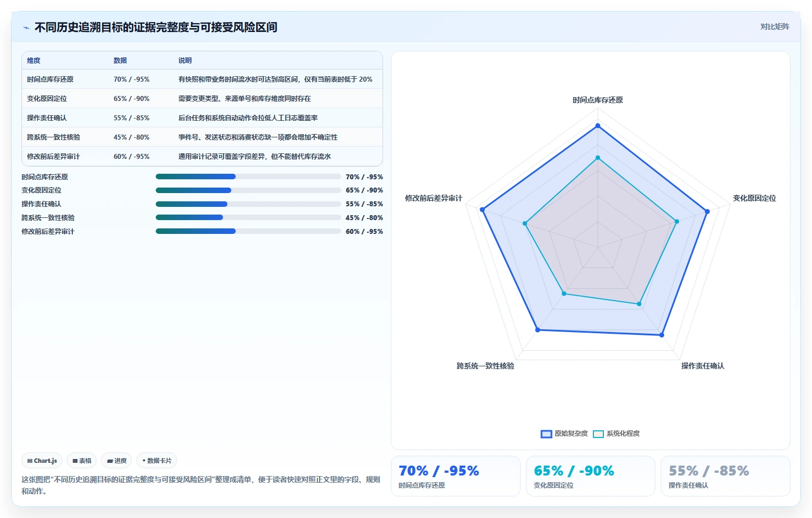
Task: Select the 操作责任确认 table row name
Action: tap(47, 118)
